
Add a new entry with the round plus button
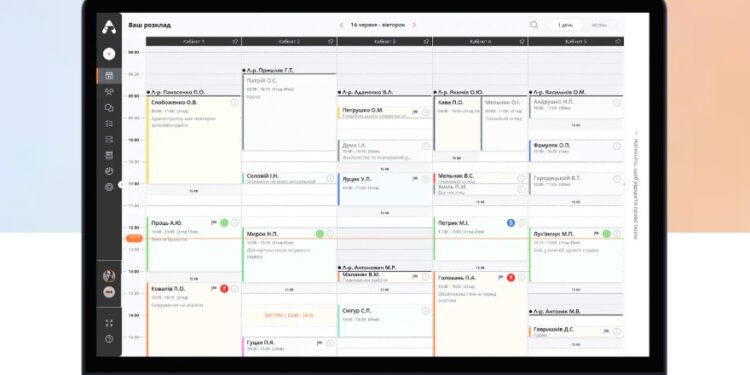109,54
